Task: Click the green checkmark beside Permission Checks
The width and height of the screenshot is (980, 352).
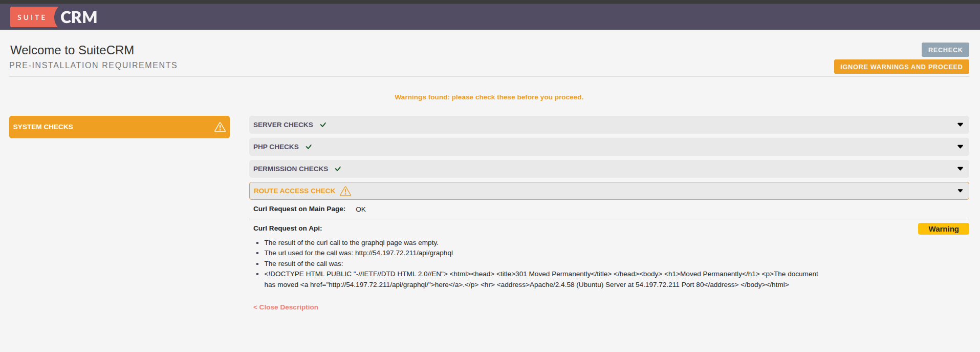Action: coord(338,169)
